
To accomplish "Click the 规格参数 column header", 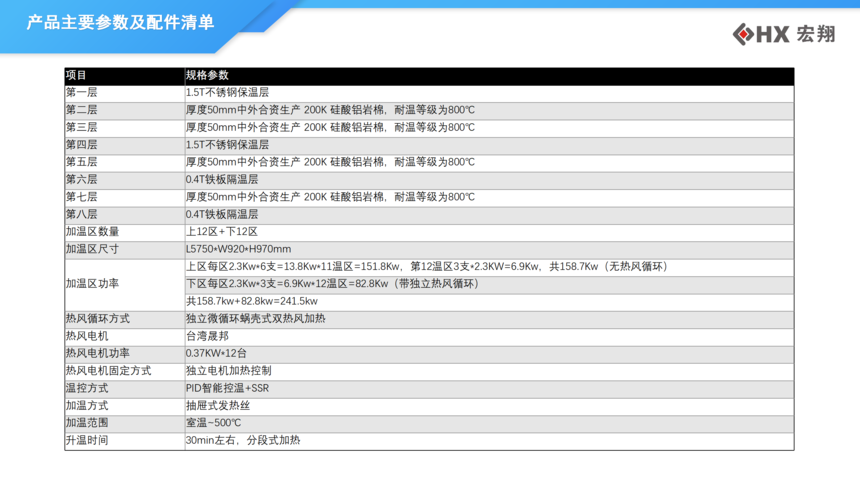I will click(x=207, y=75).
